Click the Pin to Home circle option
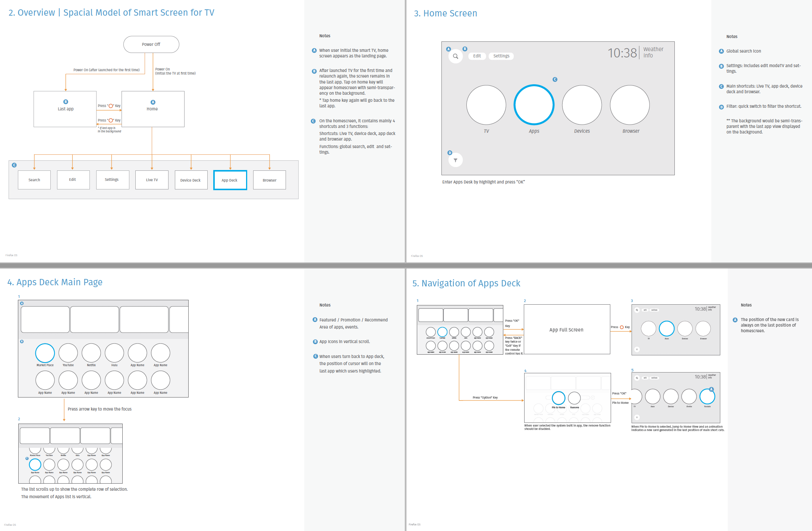Viewport: 812px width, 531px height. 558,398
